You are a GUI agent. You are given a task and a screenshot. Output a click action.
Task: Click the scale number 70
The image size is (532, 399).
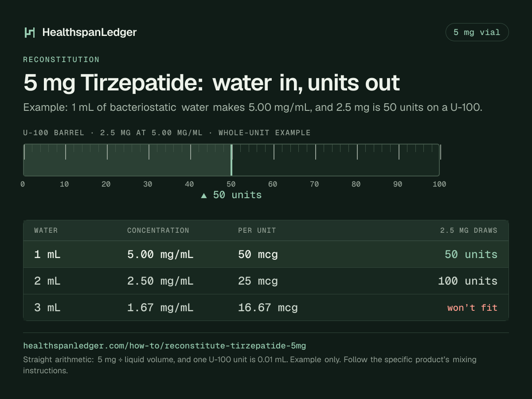314,184
